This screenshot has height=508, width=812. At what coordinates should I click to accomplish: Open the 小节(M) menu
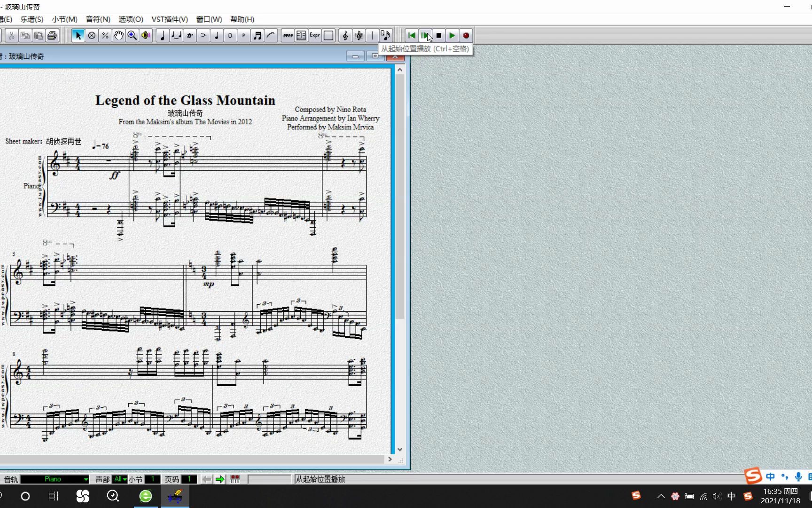65,19
